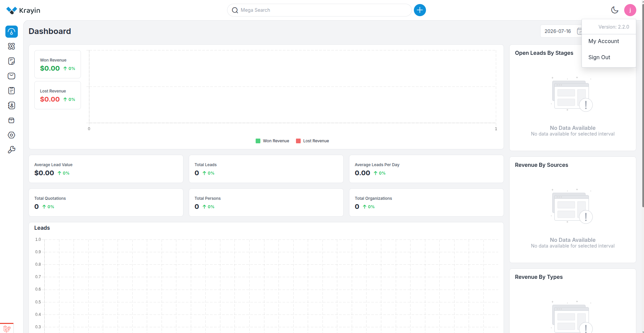Image resolution: width=644 pixels, height=333 pixels.
Task: Open the Settings sidebar icon
Action: (11, 135)
